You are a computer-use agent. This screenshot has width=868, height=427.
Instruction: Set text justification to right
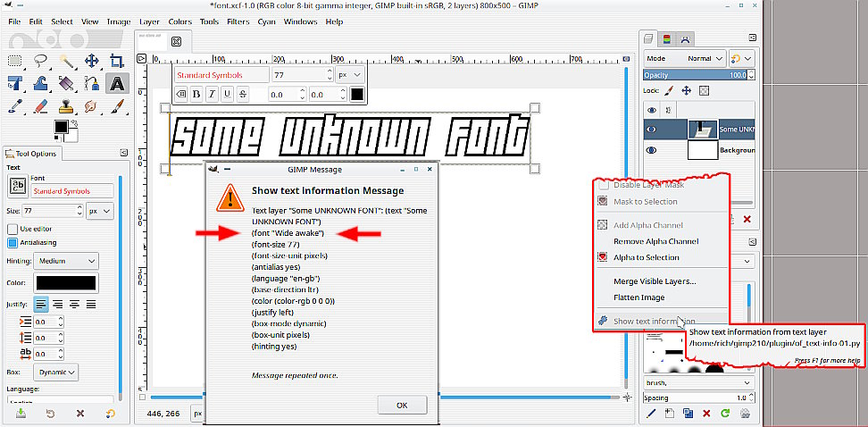[x=57, y=304]
